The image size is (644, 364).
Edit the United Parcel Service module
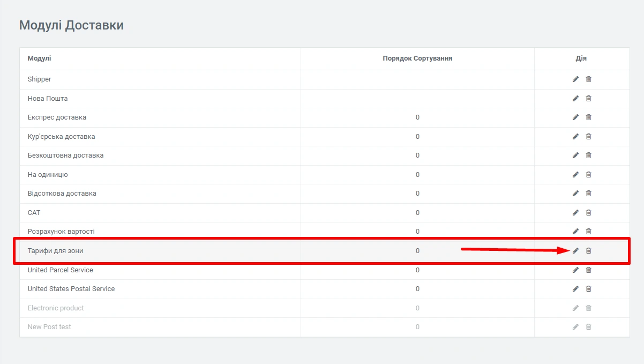(575, 270)
